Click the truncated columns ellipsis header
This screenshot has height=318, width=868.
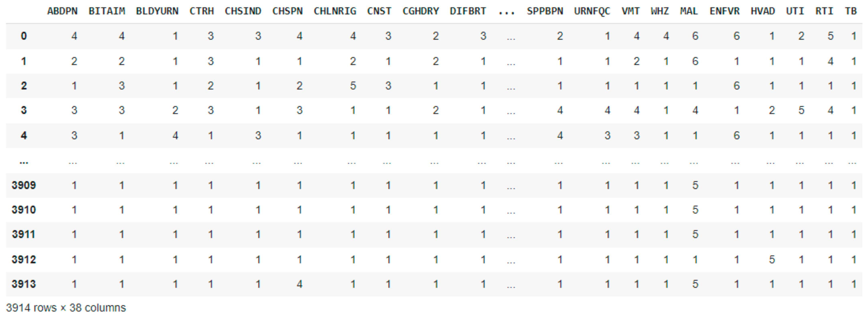pyautogui.click(x=506, y=12)
